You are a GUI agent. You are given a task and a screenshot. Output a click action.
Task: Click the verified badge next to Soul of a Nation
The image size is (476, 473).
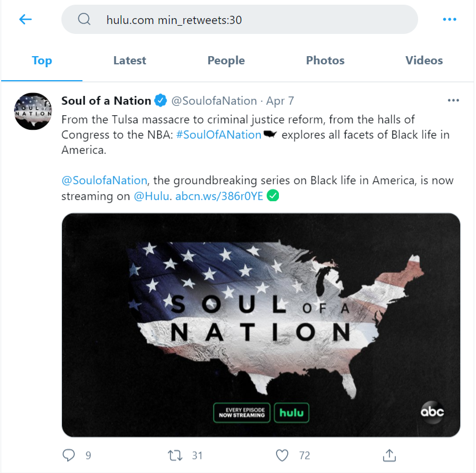[160, 100]
